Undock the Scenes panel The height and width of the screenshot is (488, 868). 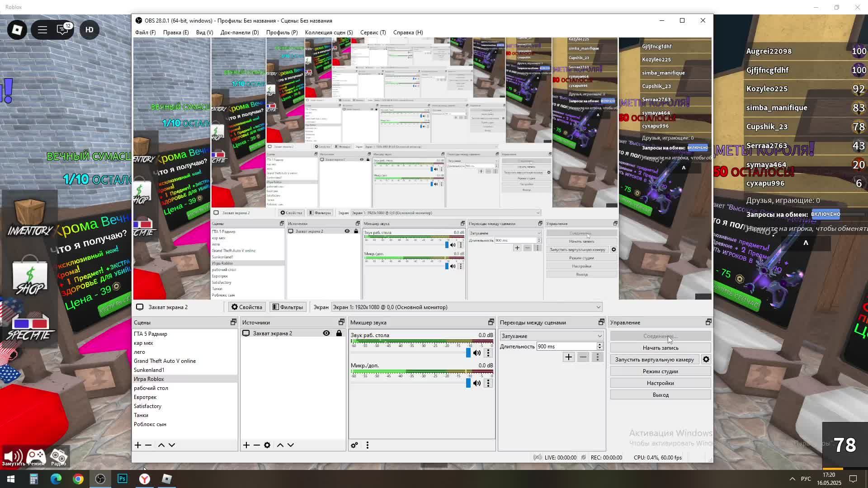click(233, 322)
